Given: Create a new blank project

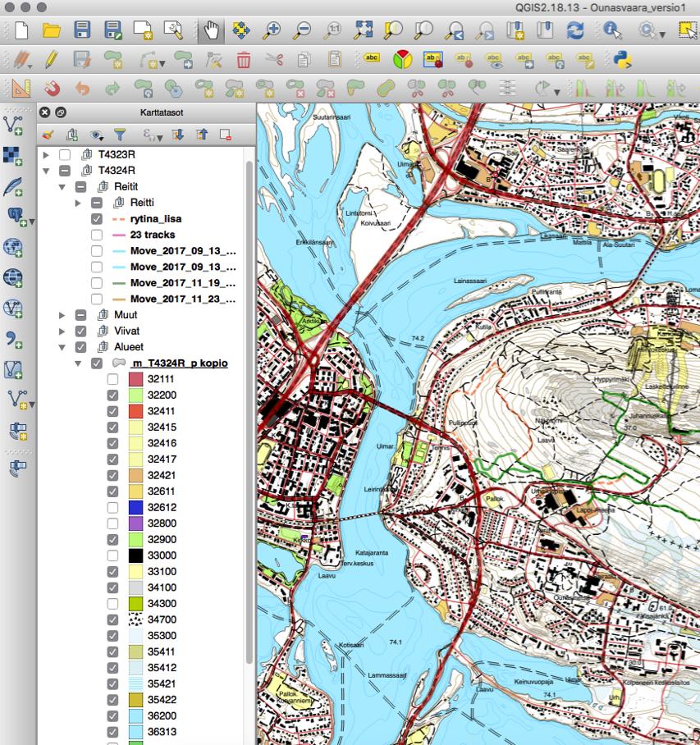Looking at the screenshot, I should point(21,30).
